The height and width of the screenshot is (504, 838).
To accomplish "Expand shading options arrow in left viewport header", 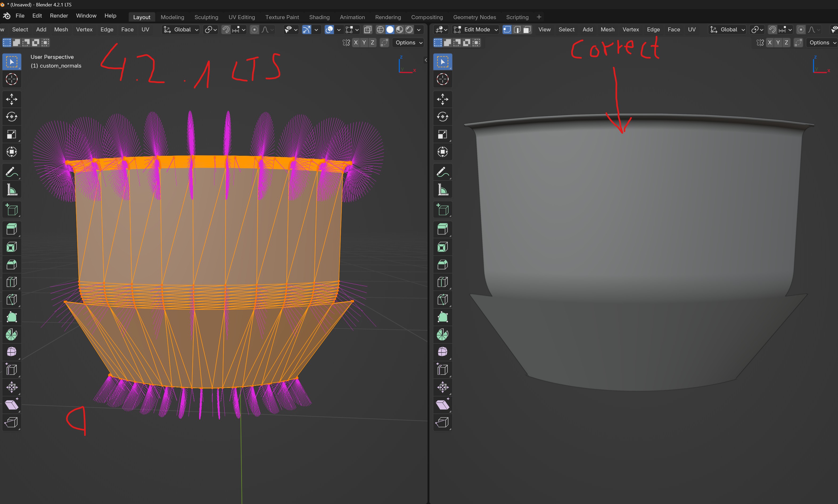I will (x=419, y=30).
